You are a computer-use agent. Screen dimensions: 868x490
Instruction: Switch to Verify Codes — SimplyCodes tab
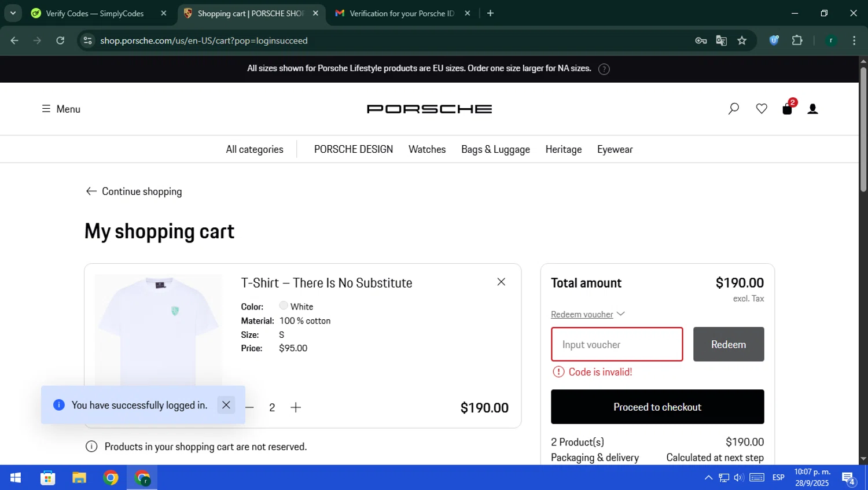coord(95,13)
